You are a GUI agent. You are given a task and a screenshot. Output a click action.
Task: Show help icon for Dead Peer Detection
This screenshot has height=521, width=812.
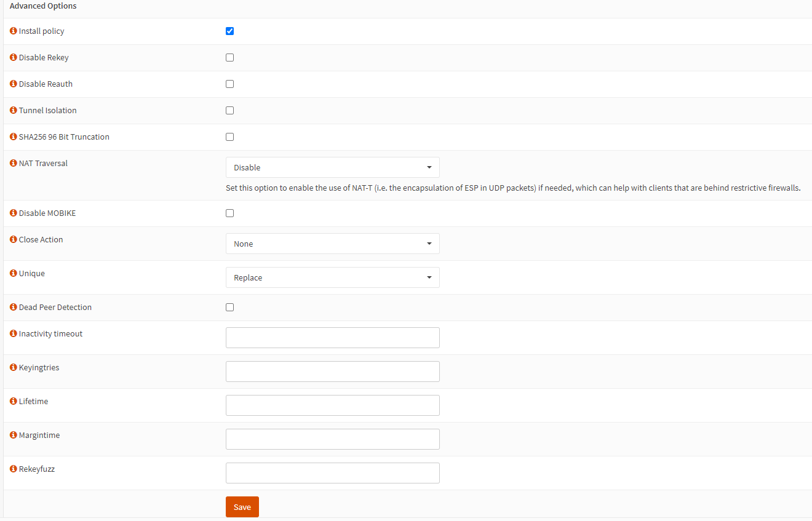pos(14,307)
